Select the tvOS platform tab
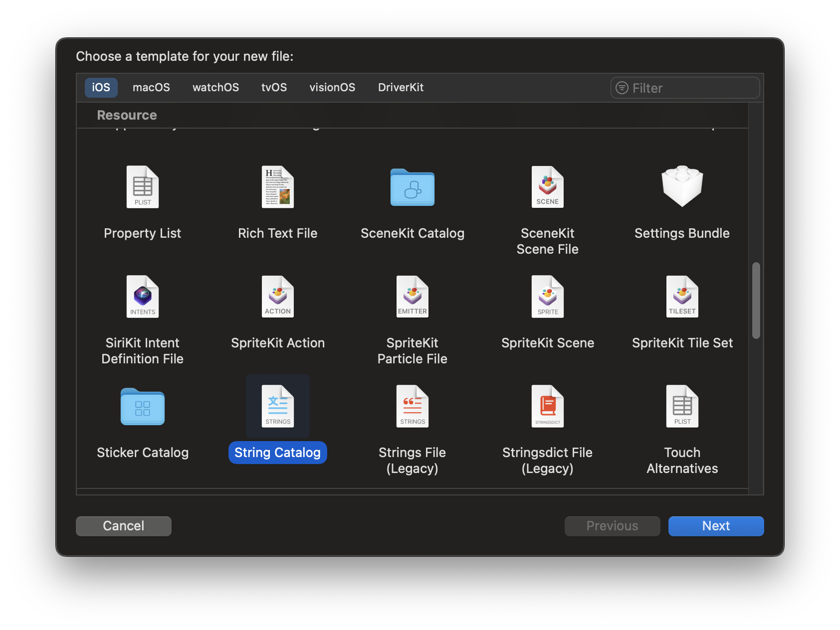This screenshot has width=840, height=630. [274, 88]
